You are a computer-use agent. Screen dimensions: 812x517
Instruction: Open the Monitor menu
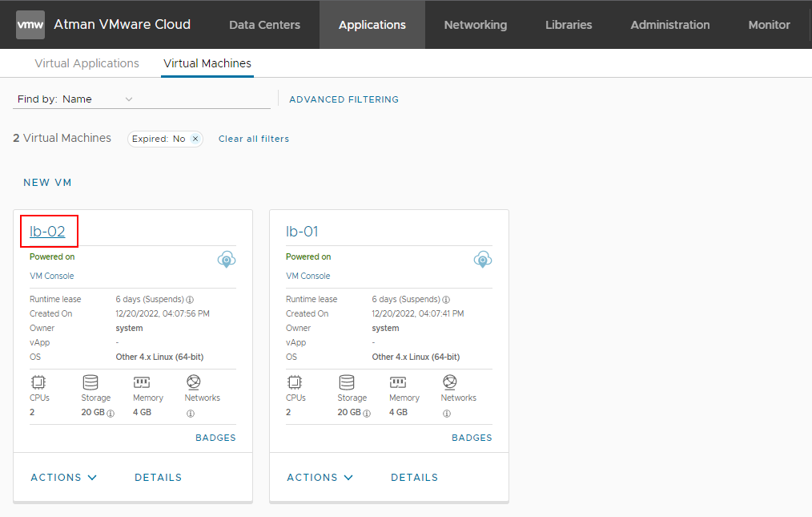point(769,24)
